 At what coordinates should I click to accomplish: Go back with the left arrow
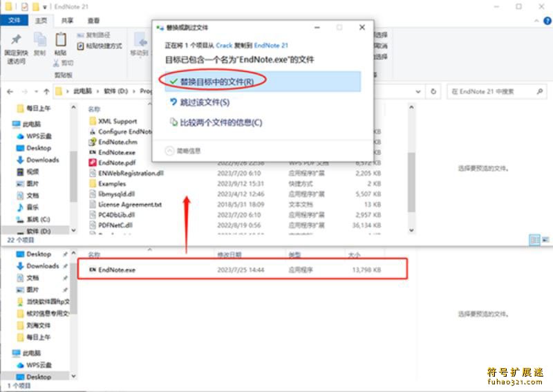click(x=10, y=92)
